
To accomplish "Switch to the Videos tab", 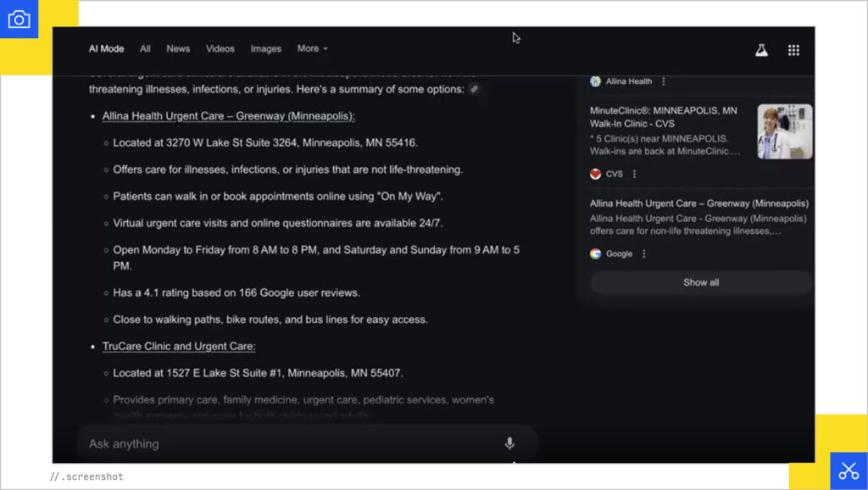I will (x=220, y=48).
